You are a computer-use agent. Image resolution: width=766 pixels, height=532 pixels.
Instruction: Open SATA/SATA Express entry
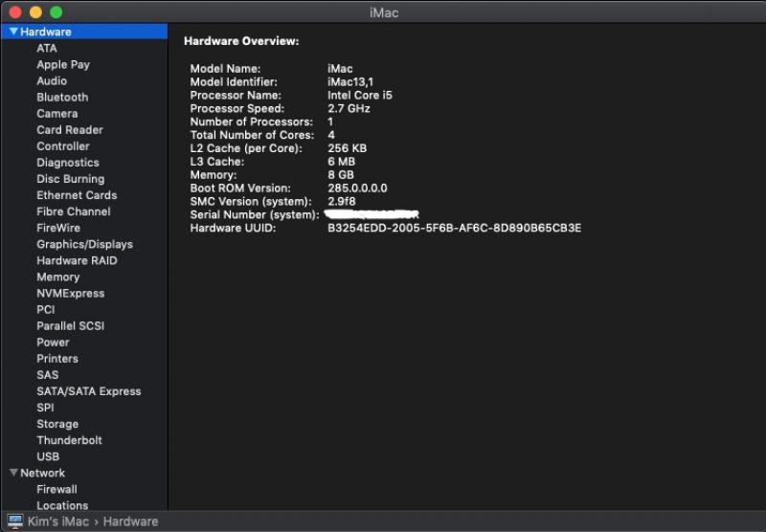[x=88, y=391]
